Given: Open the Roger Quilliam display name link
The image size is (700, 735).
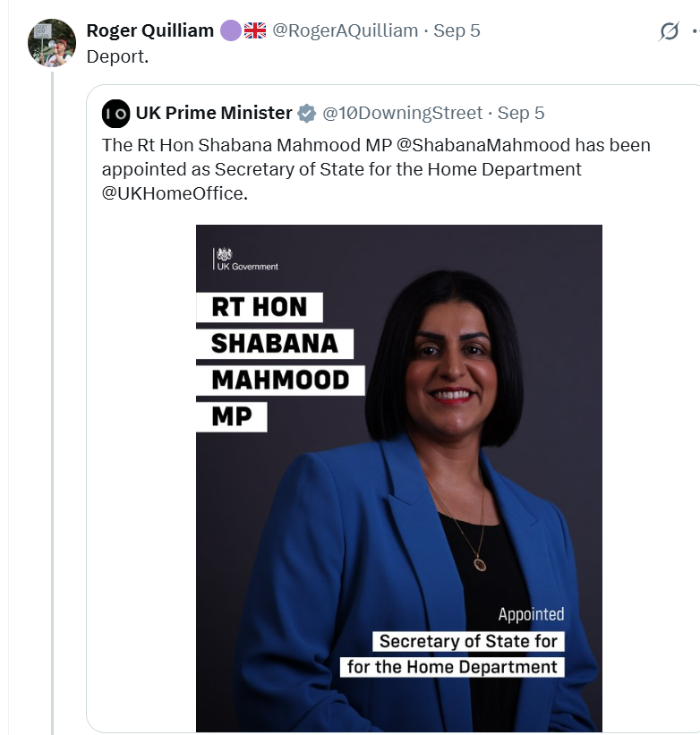Looking at the screenshot, I should 149,30.
